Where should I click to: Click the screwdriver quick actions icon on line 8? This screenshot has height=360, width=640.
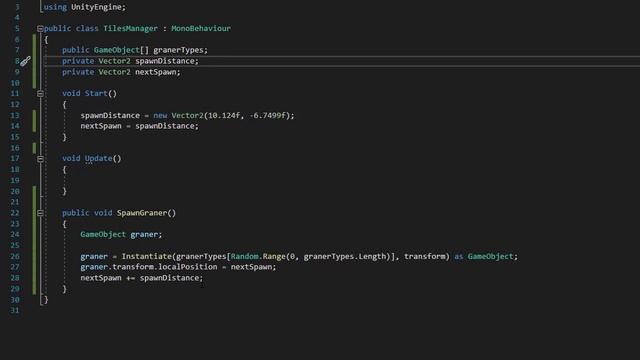[x=25, y=61]
